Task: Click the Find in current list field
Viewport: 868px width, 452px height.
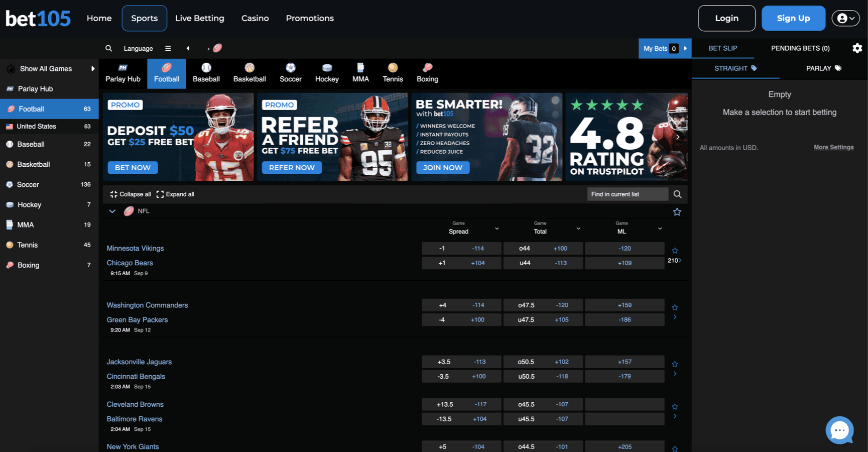Action: coord(628,194)
